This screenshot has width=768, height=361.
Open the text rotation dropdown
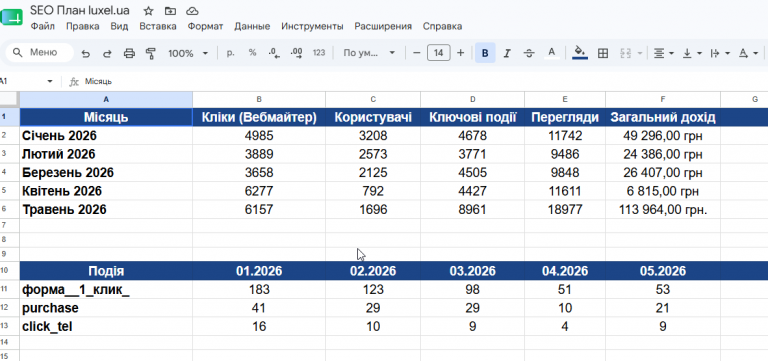[x=748, y=53]
